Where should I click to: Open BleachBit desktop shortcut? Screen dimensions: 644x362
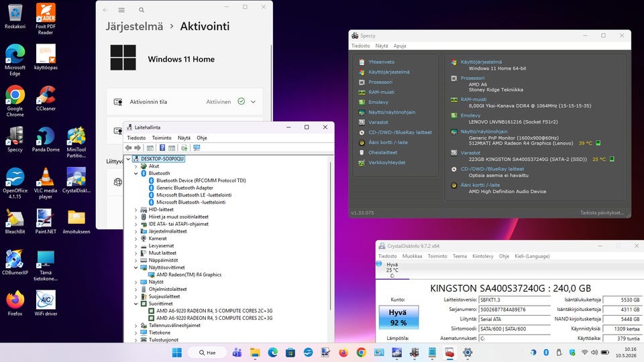tap(15, 222)
